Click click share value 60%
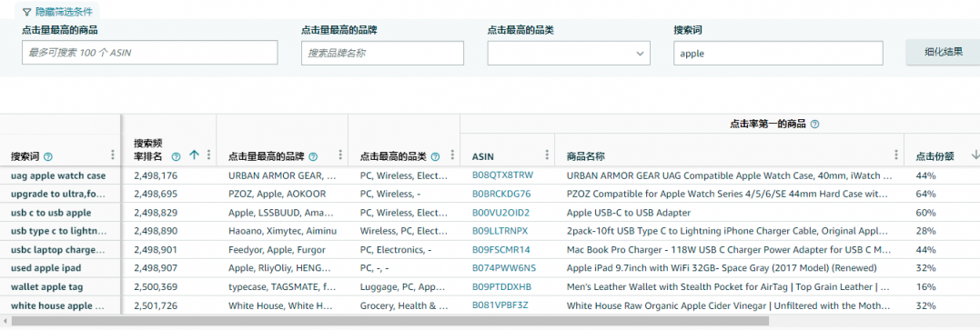980x330 pixels. coord(925,213)
